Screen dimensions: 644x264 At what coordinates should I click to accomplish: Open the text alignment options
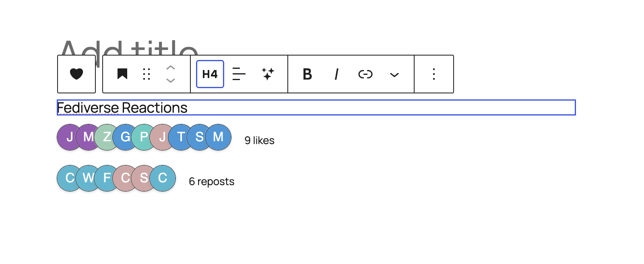pyautogui.click(x=239, y=74)
